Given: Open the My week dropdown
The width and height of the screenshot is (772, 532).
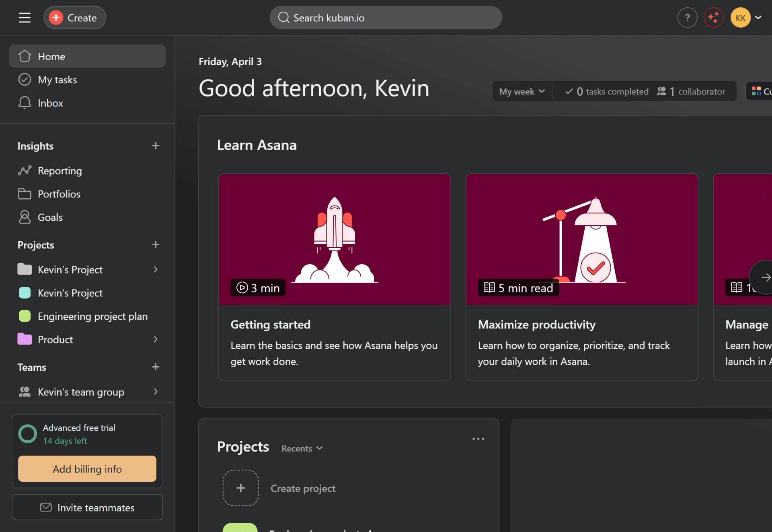Looking at the screenshot, I should pyautogui.click(x=522, y=91).
